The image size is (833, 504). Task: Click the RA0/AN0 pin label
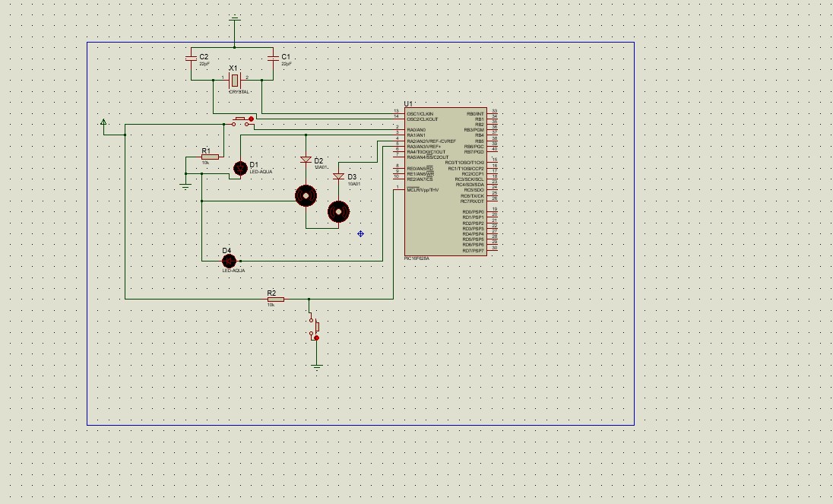[x=416, y=130]
